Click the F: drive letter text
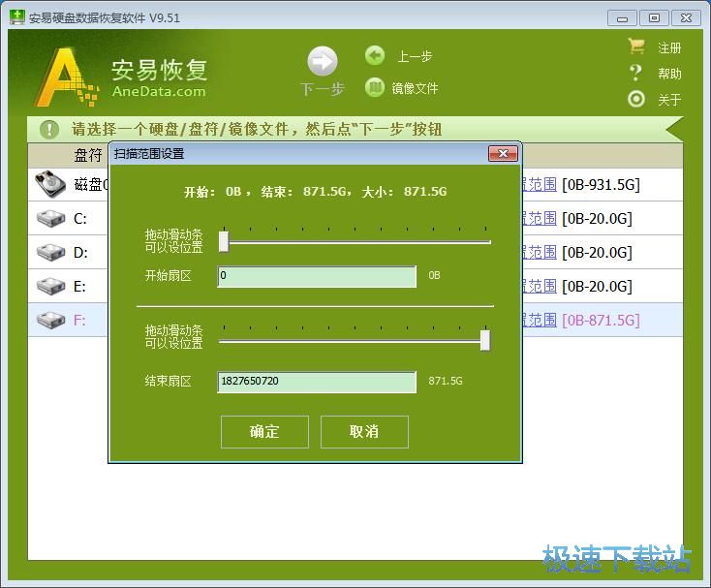The width and height of the screenshot is (711, 588). click(x=79, y=320)
